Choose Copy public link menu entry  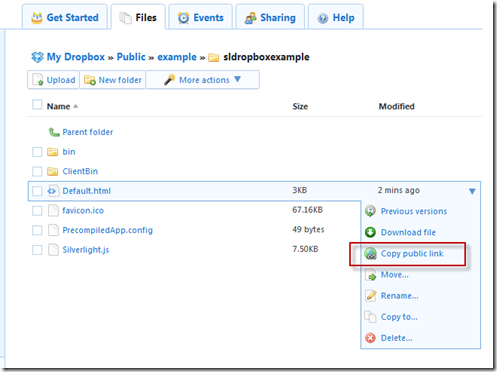(412, 254)
